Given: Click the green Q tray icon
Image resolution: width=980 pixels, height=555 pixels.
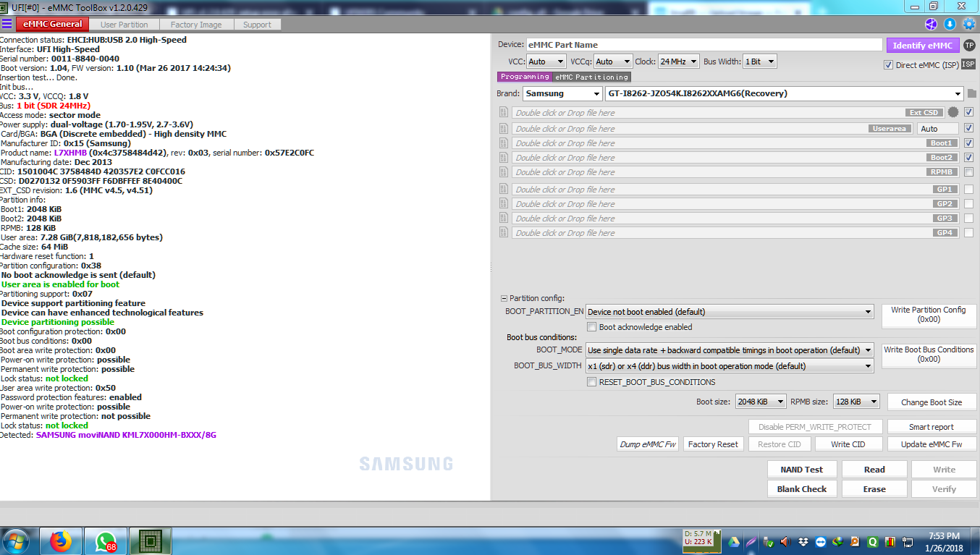Looking at the screenshot, I should pos(873,541).
